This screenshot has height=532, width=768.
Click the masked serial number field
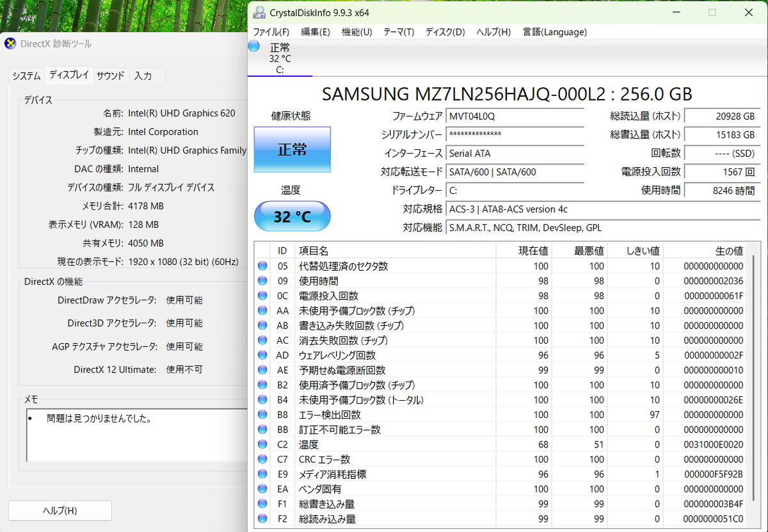coord(515,134)
